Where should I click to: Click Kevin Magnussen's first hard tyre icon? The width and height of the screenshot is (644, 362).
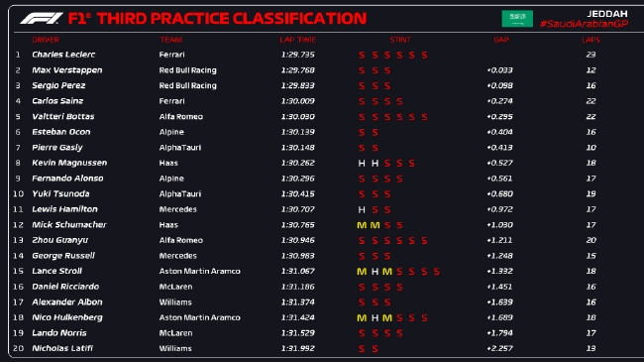pyautogui.click(x=362, y=164)
